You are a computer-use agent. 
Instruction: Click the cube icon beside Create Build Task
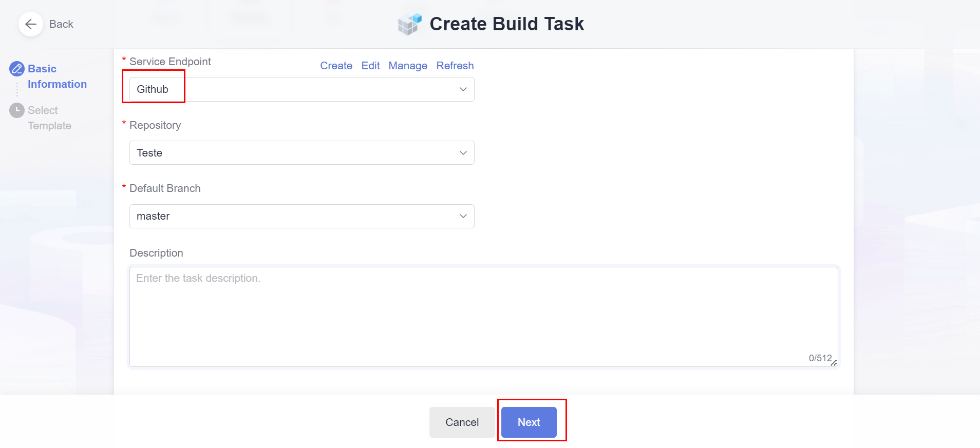click(409, 24)
